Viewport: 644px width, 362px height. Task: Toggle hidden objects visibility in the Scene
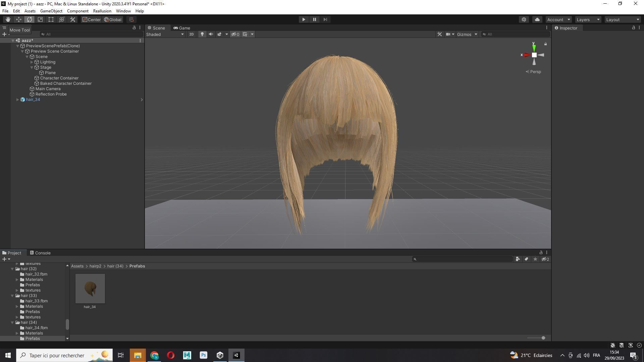235,34
